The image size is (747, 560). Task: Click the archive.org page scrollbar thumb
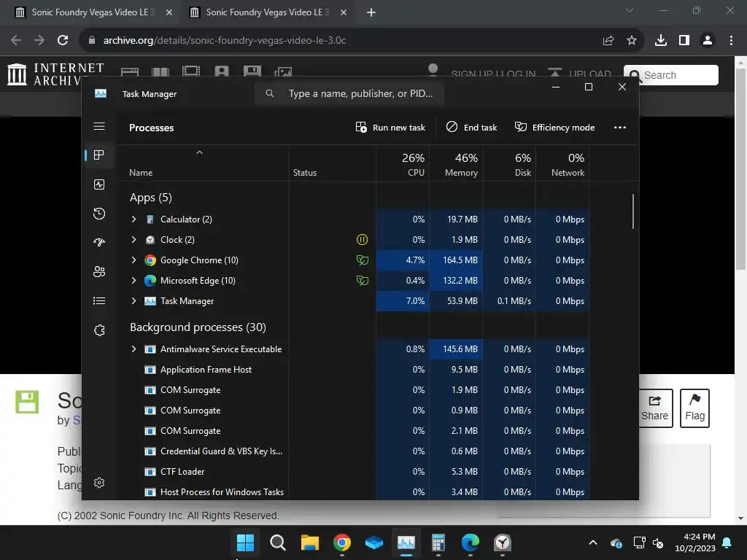click(740, 169)
